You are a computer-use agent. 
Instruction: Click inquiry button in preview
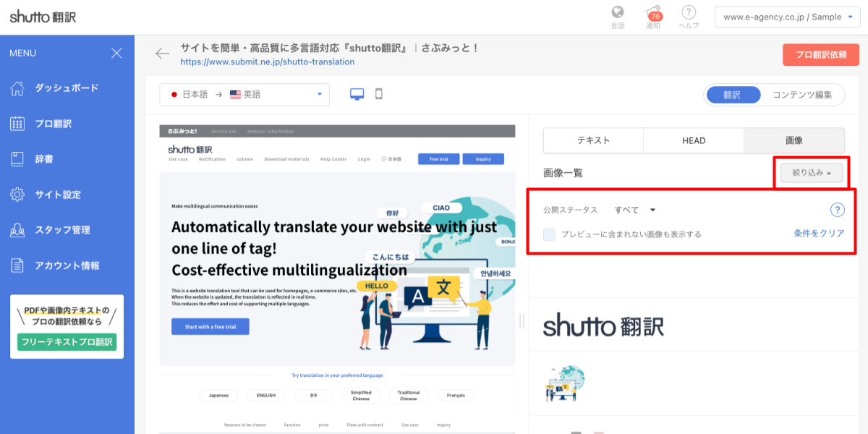[483, 159]
